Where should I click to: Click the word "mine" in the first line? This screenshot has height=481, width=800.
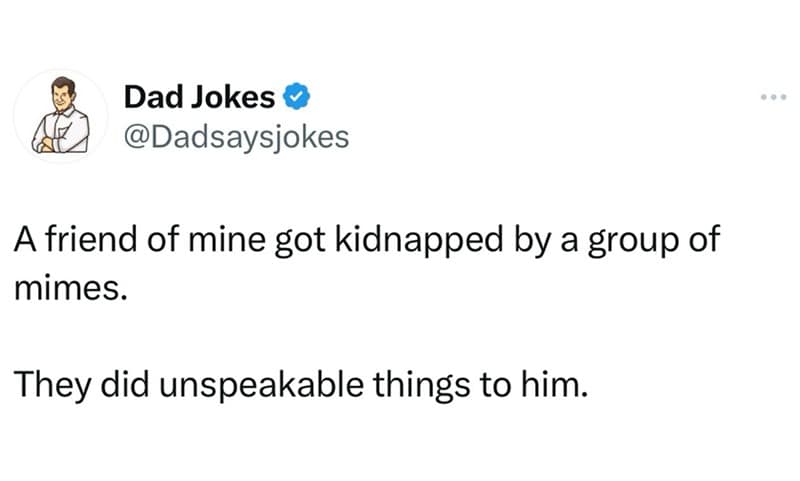click(x=227, y=239)
